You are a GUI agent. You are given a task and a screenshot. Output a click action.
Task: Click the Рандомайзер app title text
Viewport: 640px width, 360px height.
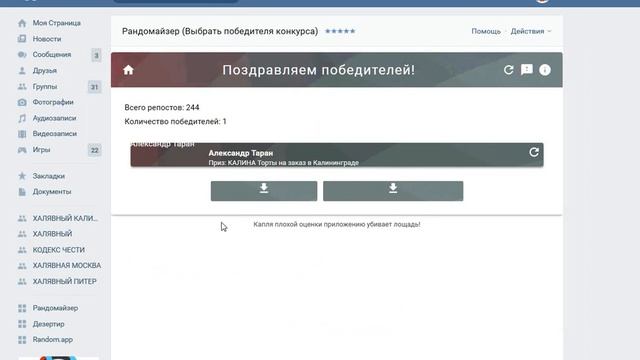tap(220, 31)
